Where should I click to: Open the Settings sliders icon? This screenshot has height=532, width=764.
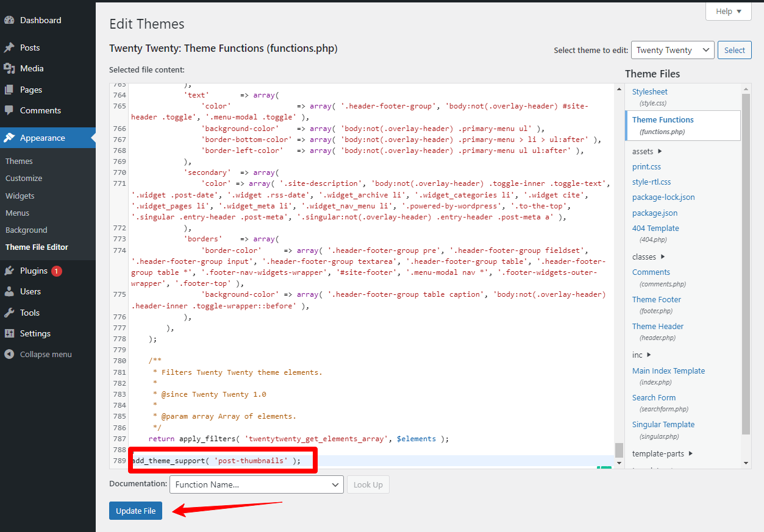click(11, 333)
